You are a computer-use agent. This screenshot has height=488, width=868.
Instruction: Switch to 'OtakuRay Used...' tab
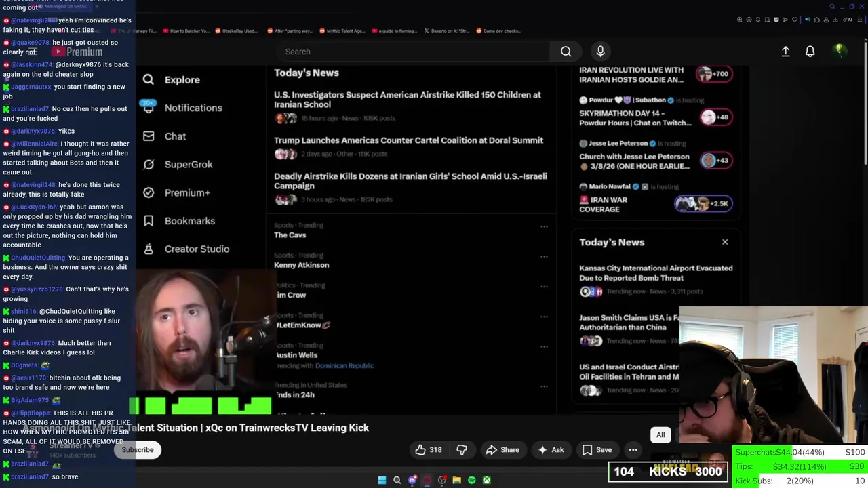[237, 30]
